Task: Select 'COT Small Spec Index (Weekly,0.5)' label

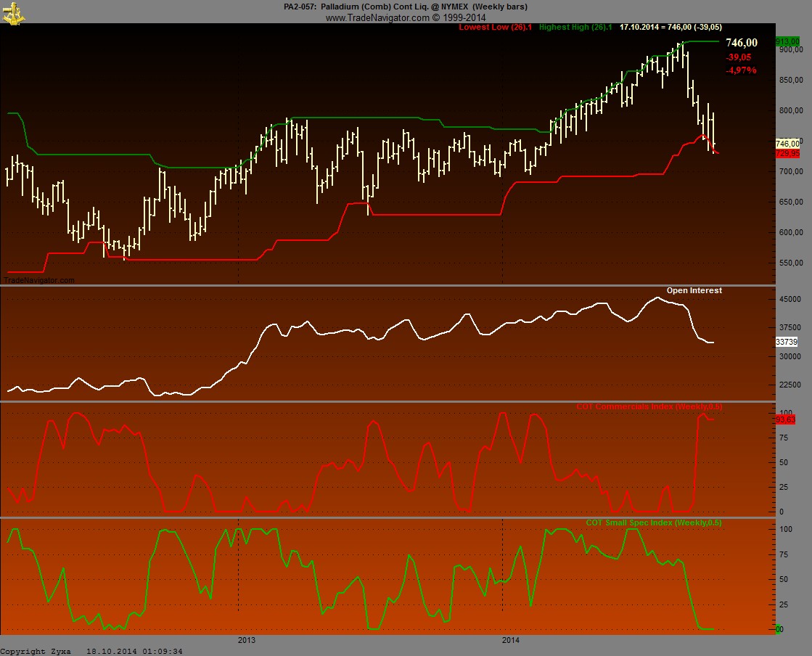Action: (x=654, y=522)
